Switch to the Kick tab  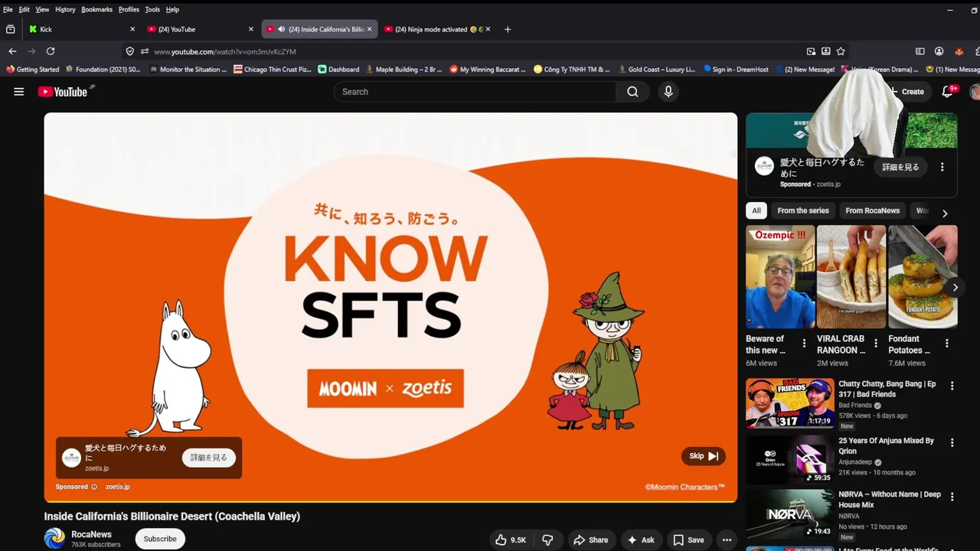click(82, 29)
